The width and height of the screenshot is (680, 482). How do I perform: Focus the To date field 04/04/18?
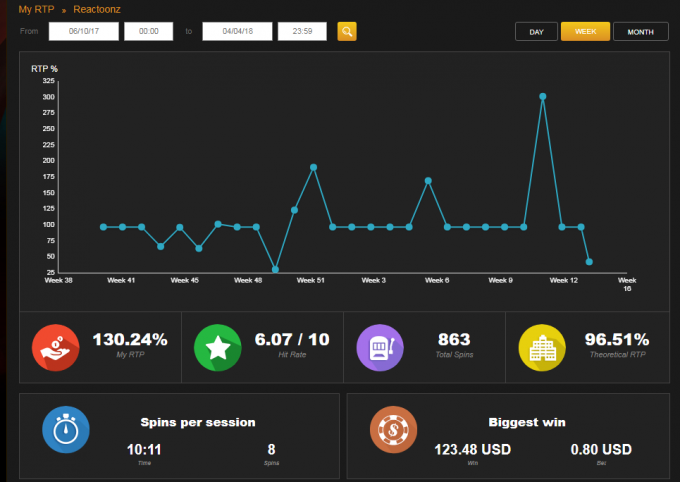tap(237, 32)
